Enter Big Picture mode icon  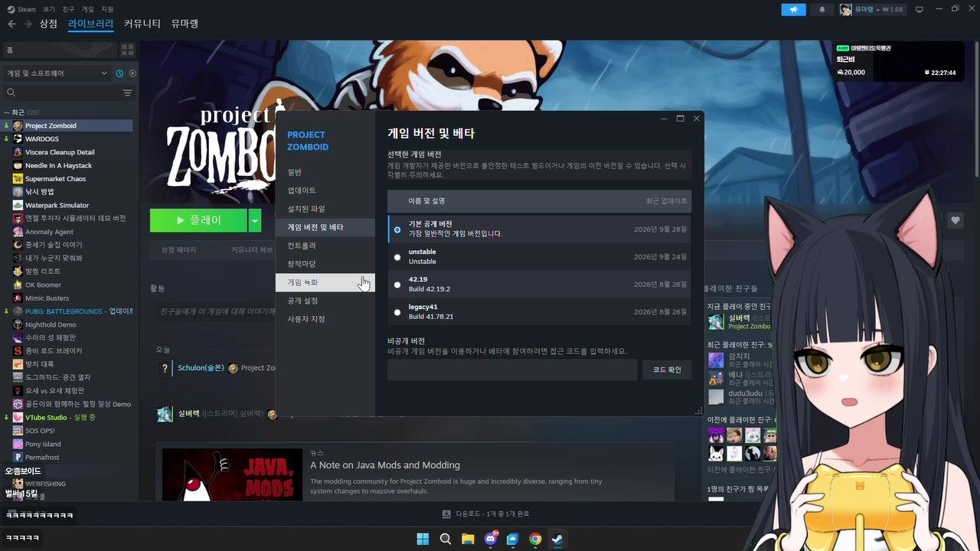[920, 9]
